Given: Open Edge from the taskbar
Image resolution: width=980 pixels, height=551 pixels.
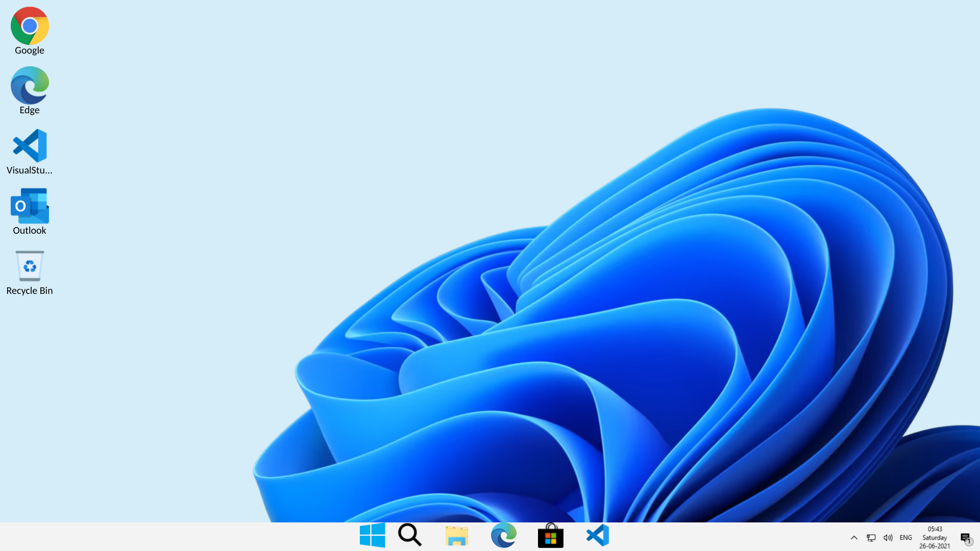Looking at the screenshot, I should click(503, 535).
